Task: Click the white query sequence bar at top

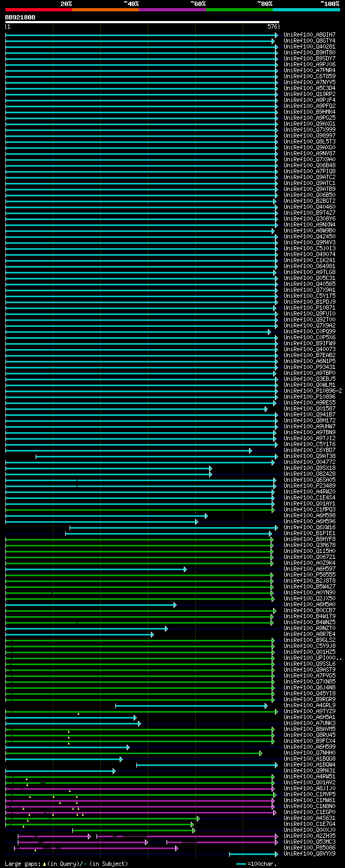Action: [x=142, y=22]
